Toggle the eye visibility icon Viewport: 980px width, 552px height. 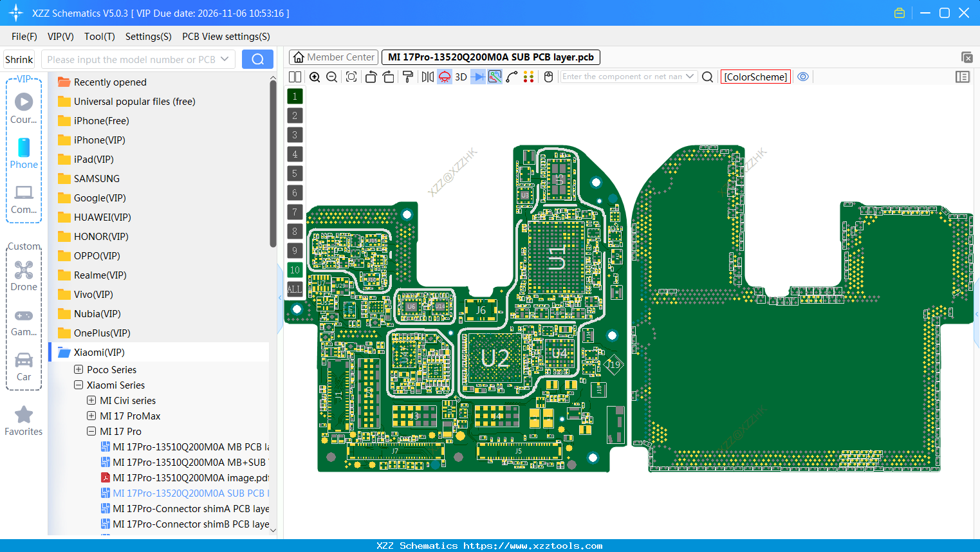tap(802, 77)
